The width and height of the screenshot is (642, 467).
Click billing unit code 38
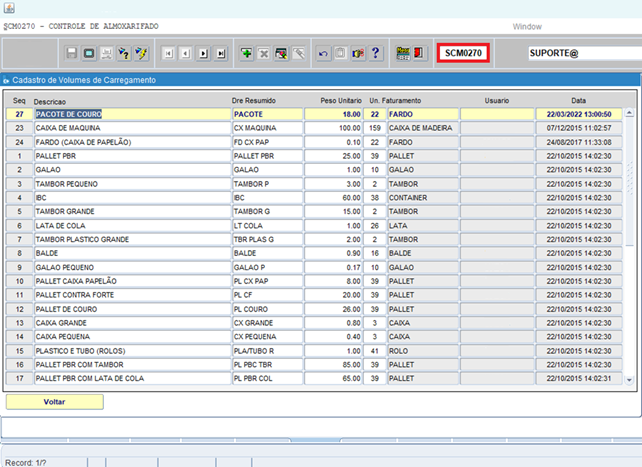tap(375, 198)
